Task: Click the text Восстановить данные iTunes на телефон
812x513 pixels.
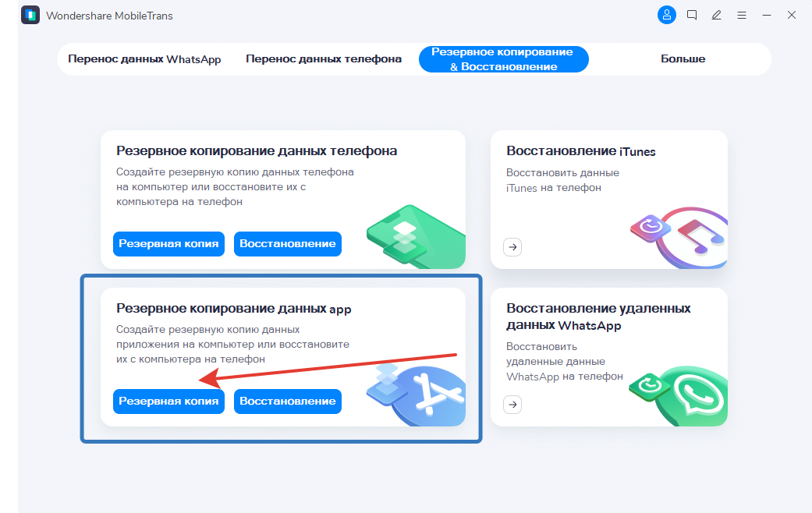Action: pyautogui.click(x=562, y=180)
